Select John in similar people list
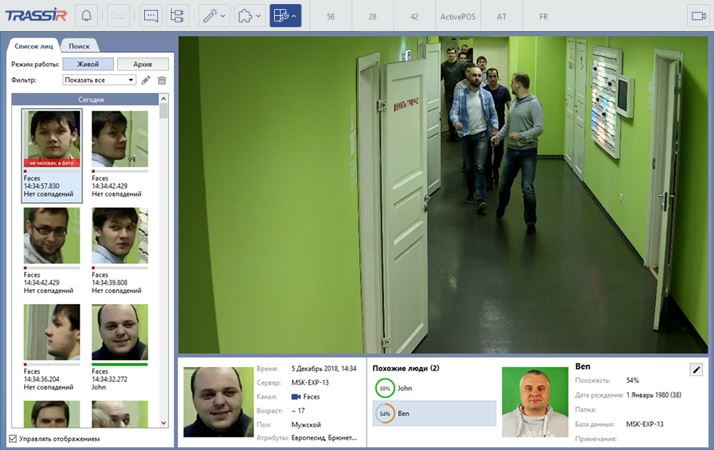This screenshot has width=714, height=450. (432, 387)
